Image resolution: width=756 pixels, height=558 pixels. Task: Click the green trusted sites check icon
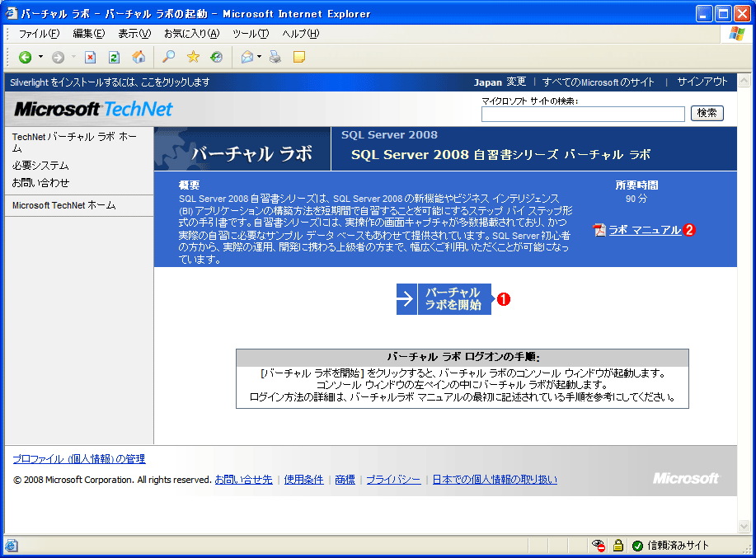[x=637, y=546]
